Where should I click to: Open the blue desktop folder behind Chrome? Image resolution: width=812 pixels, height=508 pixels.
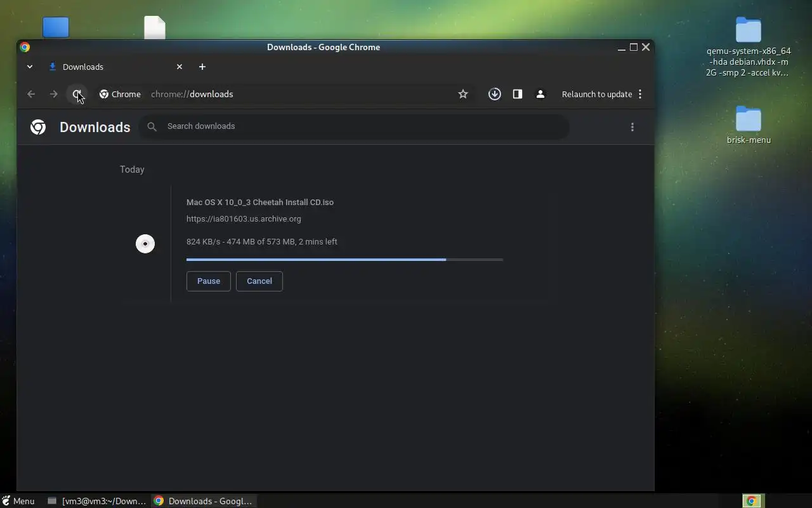56,27
